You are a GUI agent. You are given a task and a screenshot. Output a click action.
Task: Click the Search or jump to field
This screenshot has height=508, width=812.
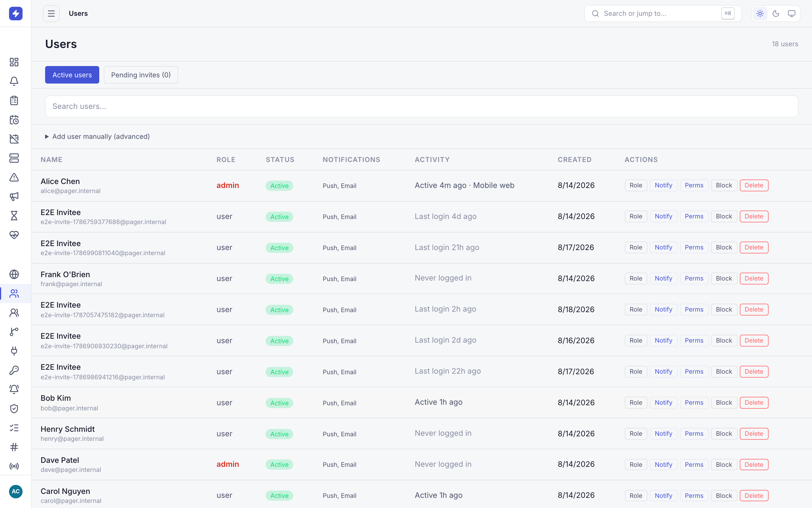663,14
